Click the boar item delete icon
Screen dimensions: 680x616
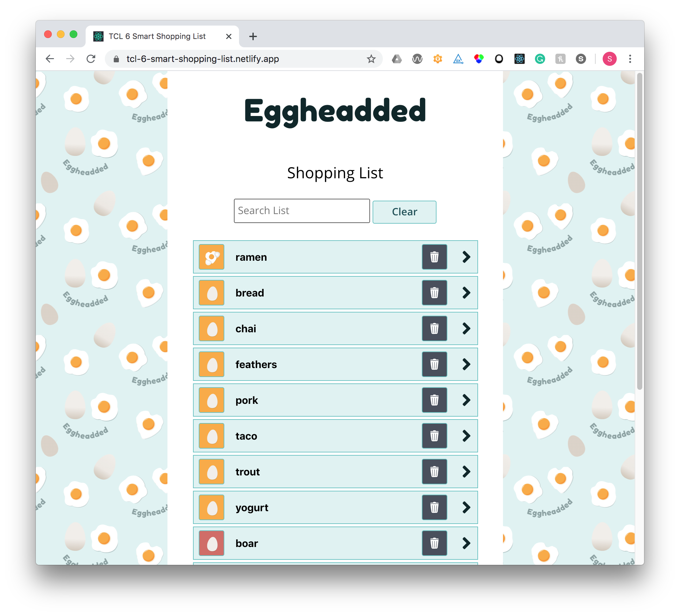434,543
